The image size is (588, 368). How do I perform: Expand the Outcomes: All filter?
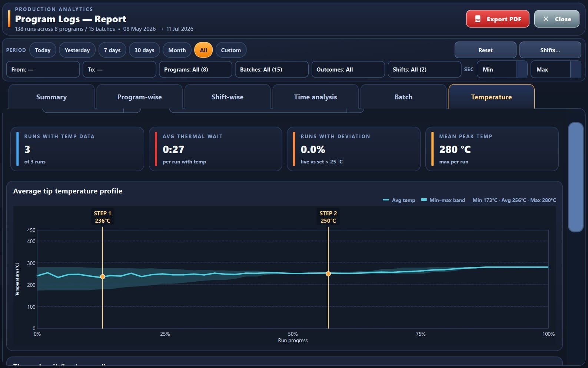[x=348, y=69]
